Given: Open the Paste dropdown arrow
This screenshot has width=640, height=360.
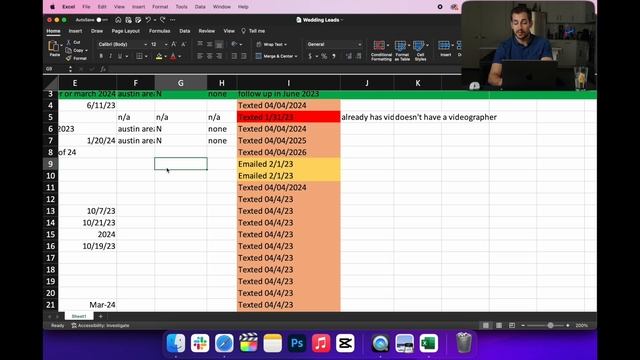Looking at the screenshot, I should (61, 45).
